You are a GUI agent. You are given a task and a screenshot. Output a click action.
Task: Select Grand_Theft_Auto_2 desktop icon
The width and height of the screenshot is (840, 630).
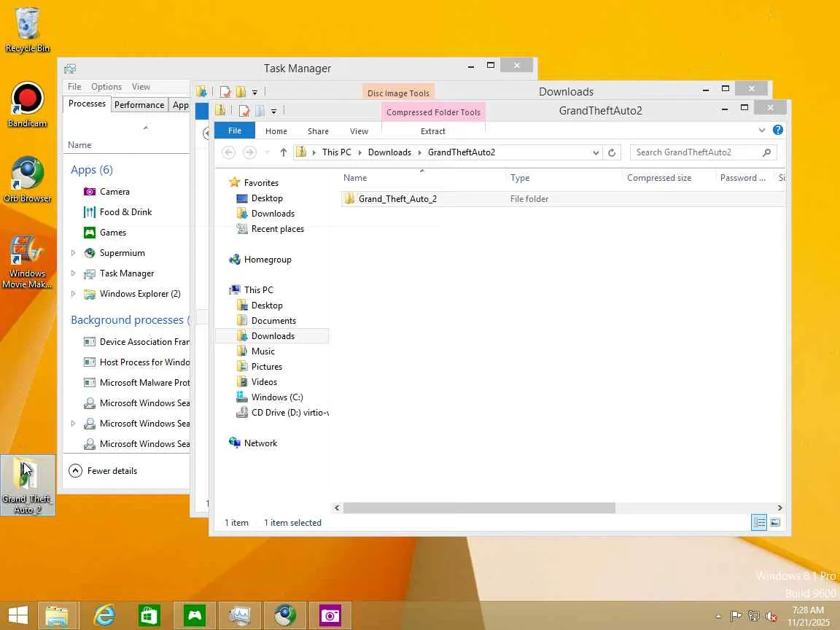click(27, 486)
